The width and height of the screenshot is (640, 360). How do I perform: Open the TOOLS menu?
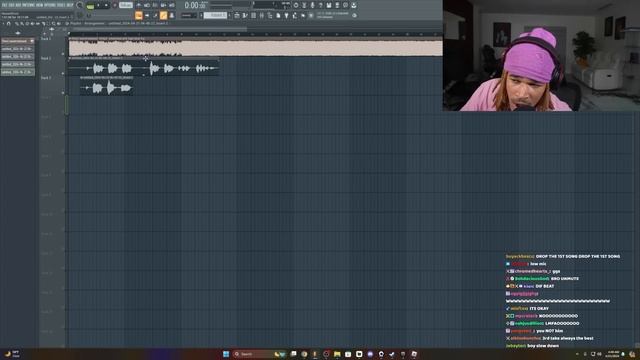click(60, 5)
